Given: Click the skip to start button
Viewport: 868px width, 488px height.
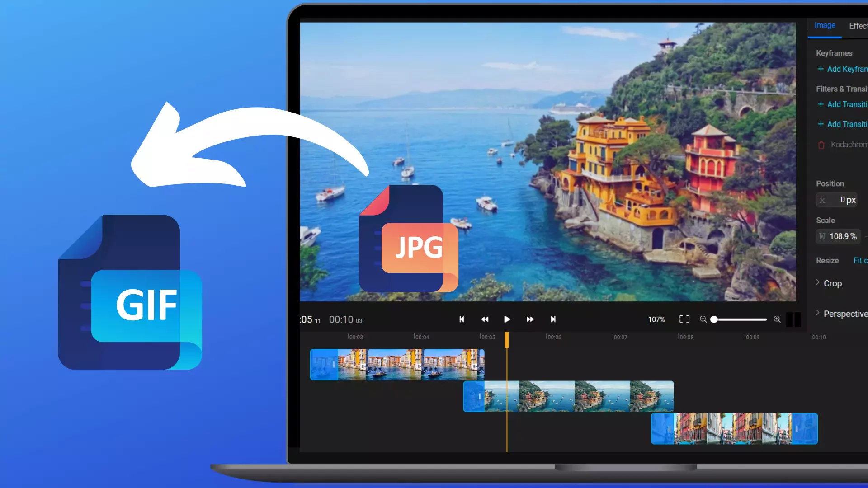Looking at the screenshot, I should point(462,319).
